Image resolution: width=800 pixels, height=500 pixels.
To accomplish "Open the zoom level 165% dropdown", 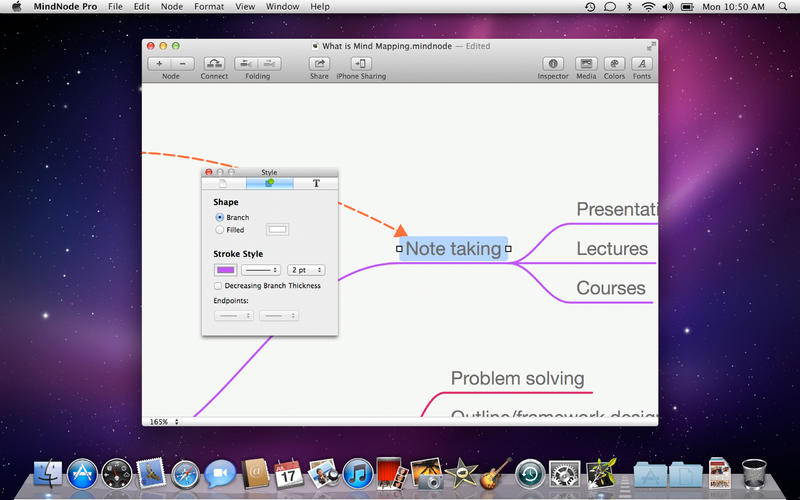I will pos(164,422).
